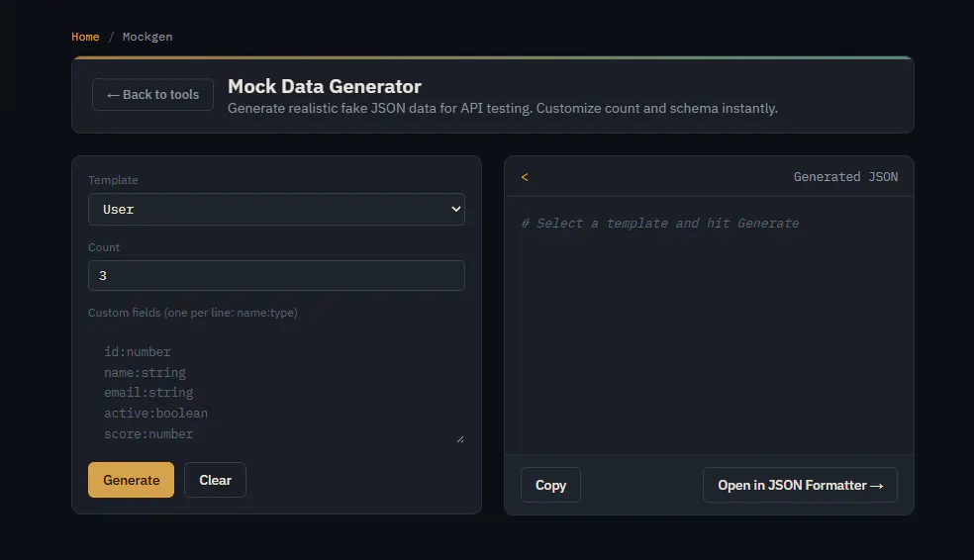974x560 pixels.
Task: Click the orange angle bracket icon
Action: click(525, 177)
